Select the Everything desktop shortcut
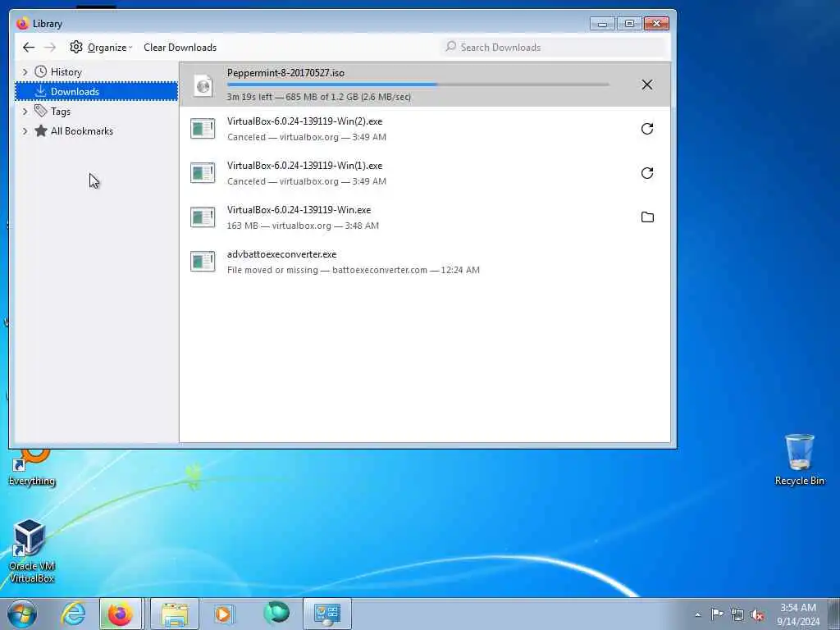The width and height of the screenshot is (840, 630). tap(32, 468)
